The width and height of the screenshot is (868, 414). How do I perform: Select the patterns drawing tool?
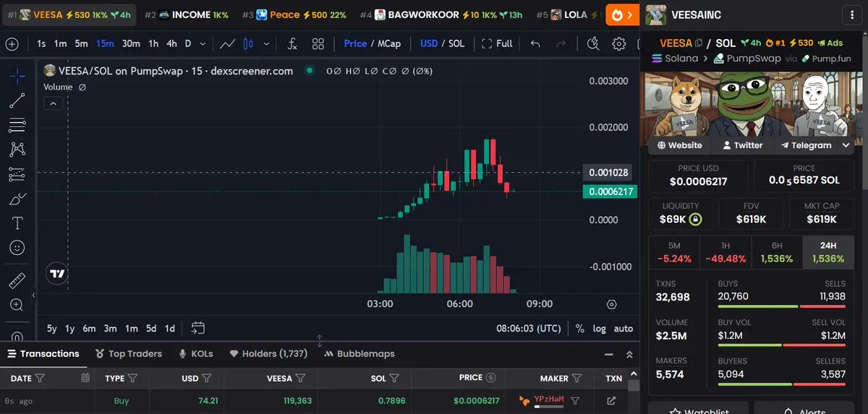17,150
